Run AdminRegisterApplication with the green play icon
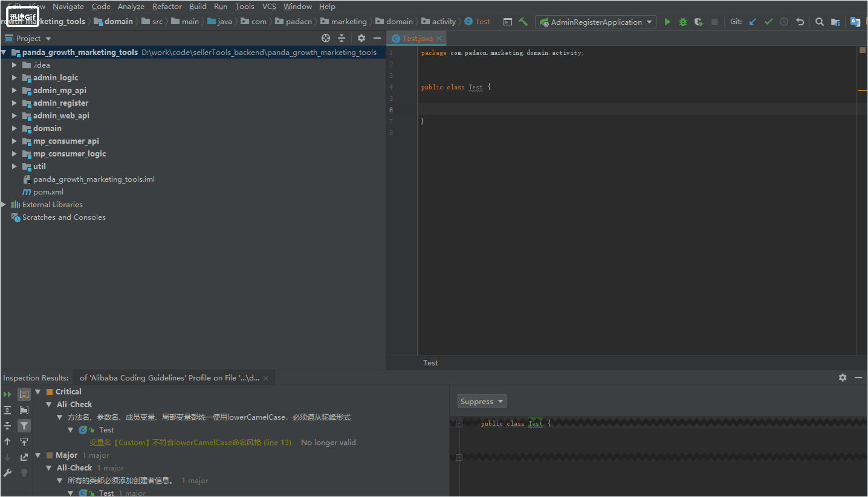Viewport: 868px width, 497px height. coord(667,22)
